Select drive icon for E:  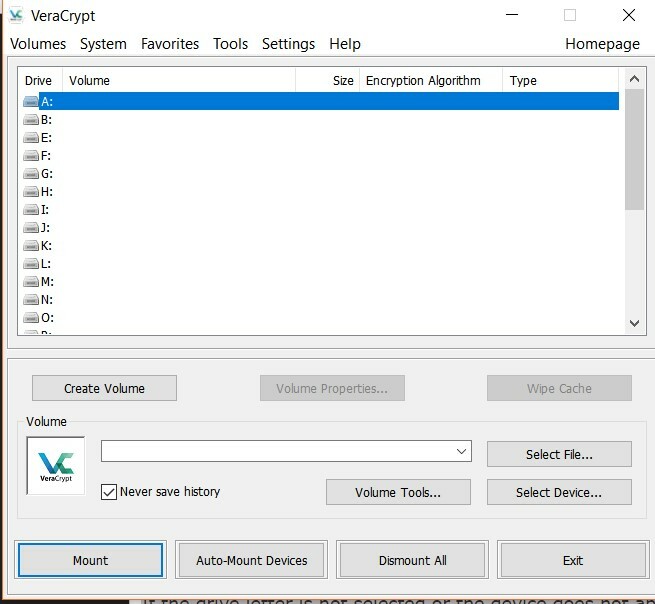pyautogui.click(x=31, y=138)
